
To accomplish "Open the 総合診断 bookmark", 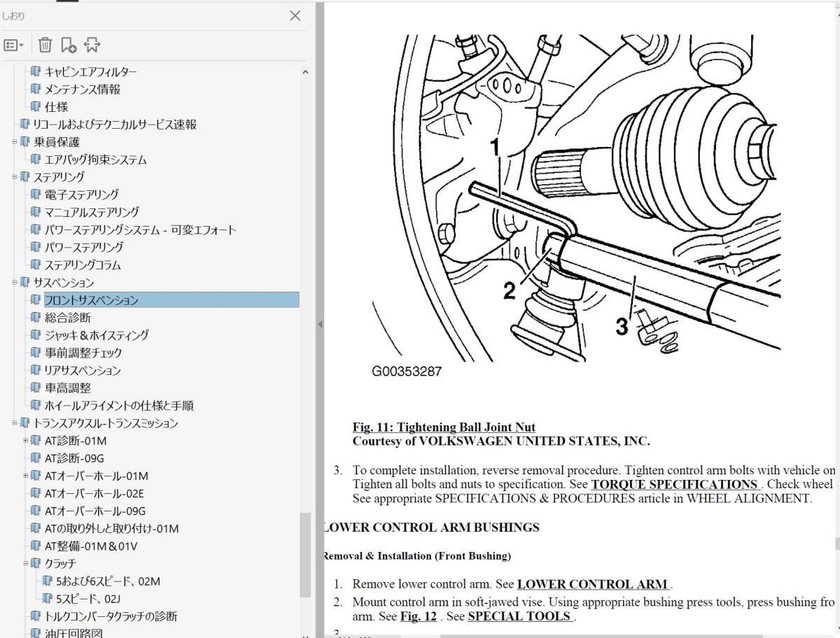I will click(68, 318).
